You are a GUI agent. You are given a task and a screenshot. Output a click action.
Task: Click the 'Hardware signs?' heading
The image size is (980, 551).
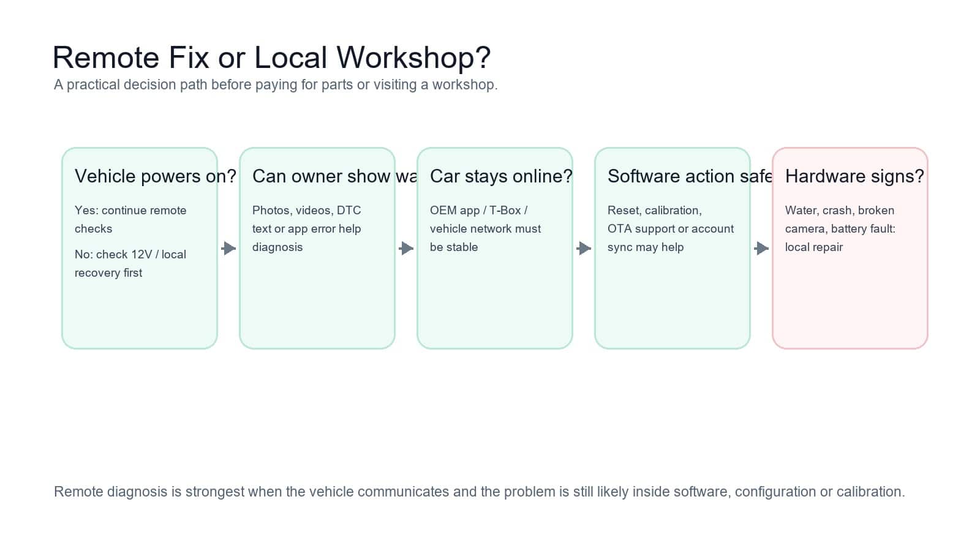click(x=854, y=176)
